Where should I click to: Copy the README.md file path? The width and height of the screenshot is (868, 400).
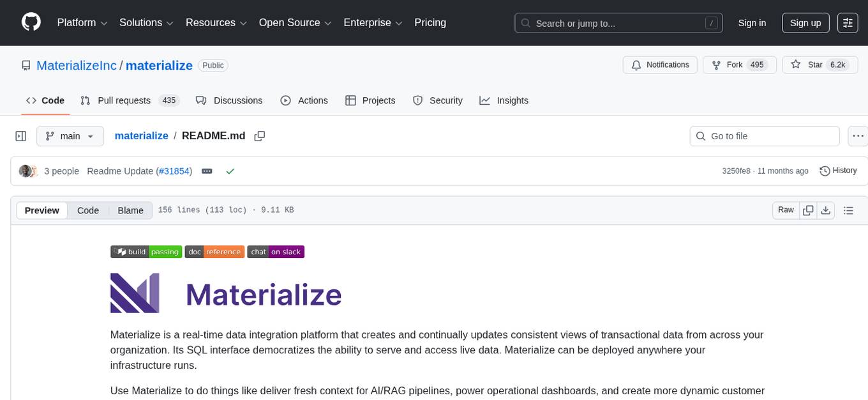coord(260,135)
